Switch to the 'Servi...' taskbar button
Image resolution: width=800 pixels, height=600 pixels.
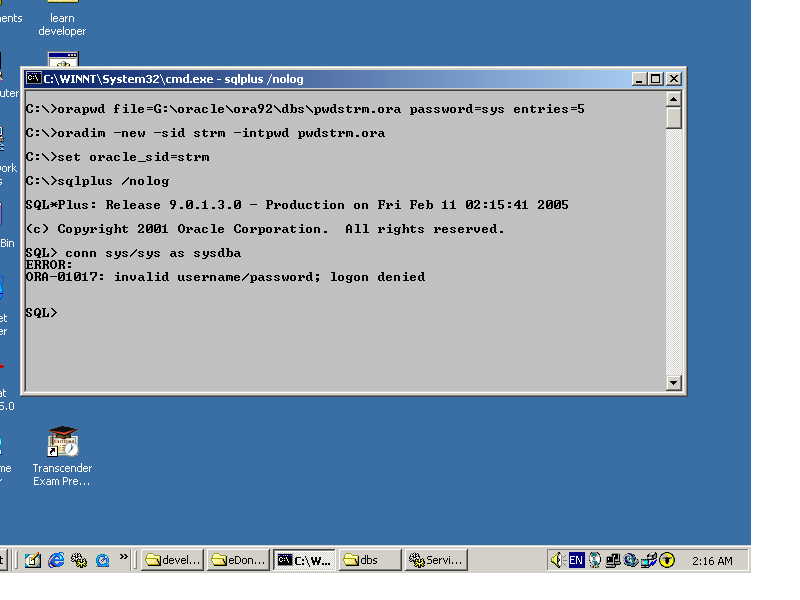point(436,560)
